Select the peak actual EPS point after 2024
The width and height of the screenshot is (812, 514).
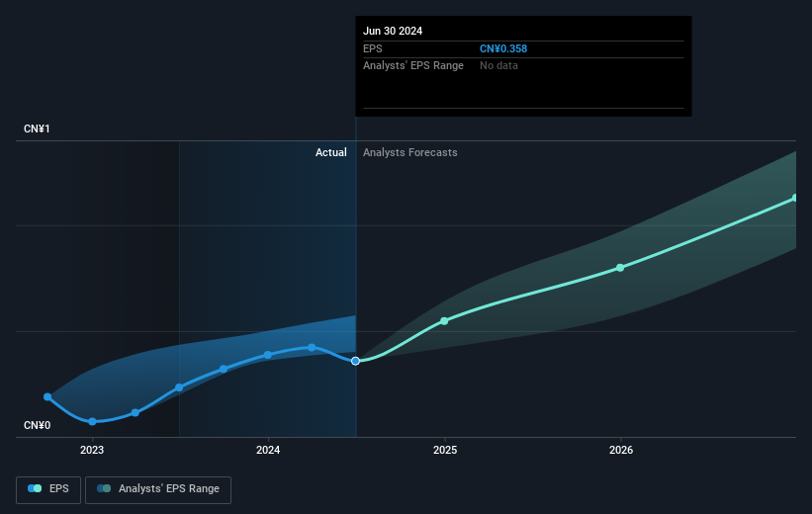(312, 347)
